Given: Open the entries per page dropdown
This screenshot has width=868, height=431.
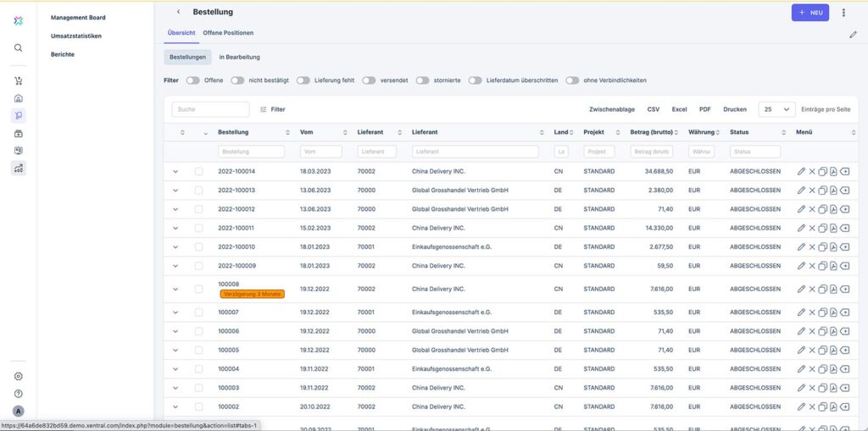Looking at the screenshot, I should click(776, 109).
